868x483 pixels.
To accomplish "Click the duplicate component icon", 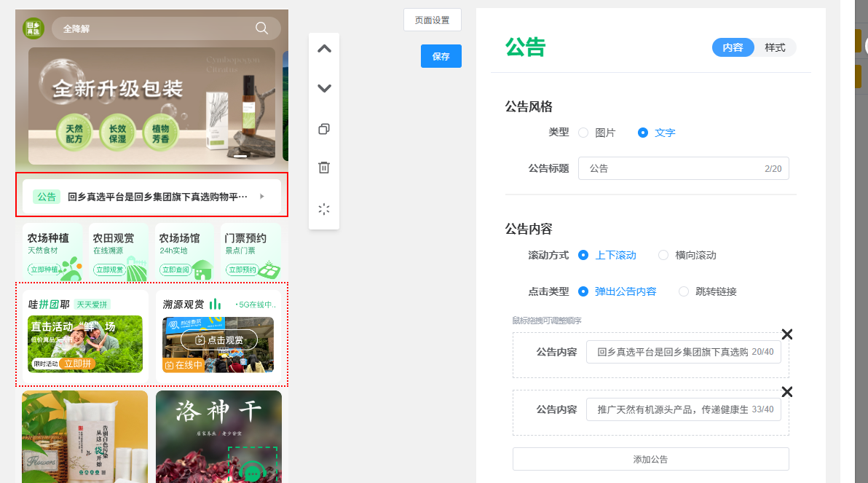I will (324, 129).
